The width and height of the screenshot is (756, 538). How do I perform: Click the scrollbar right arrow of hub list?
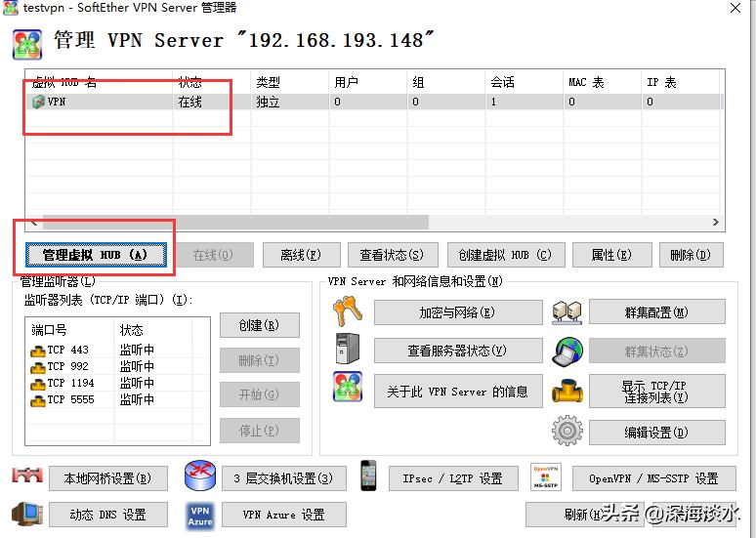click(716, 223)
